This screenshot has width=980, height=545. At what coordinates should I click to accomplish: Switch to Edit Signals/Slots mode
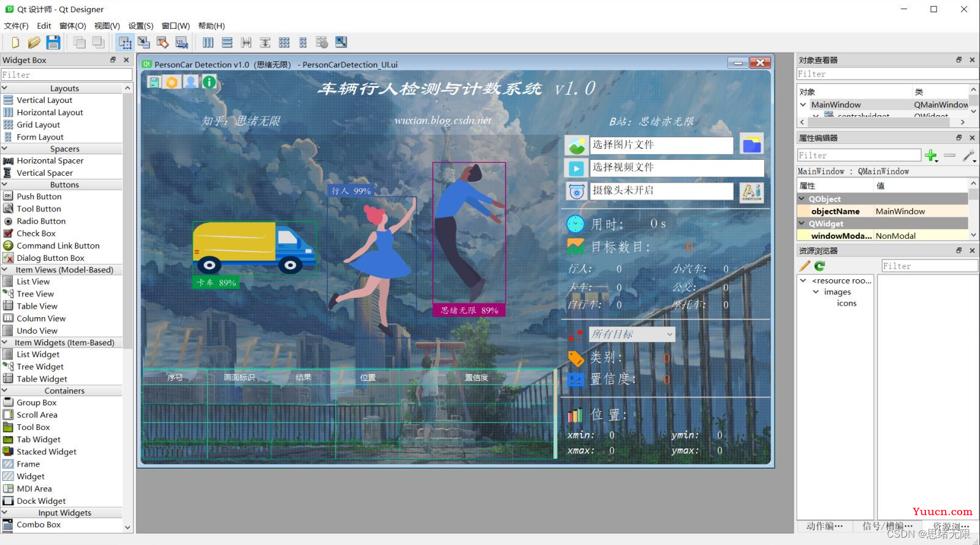[x=143, y=42]
